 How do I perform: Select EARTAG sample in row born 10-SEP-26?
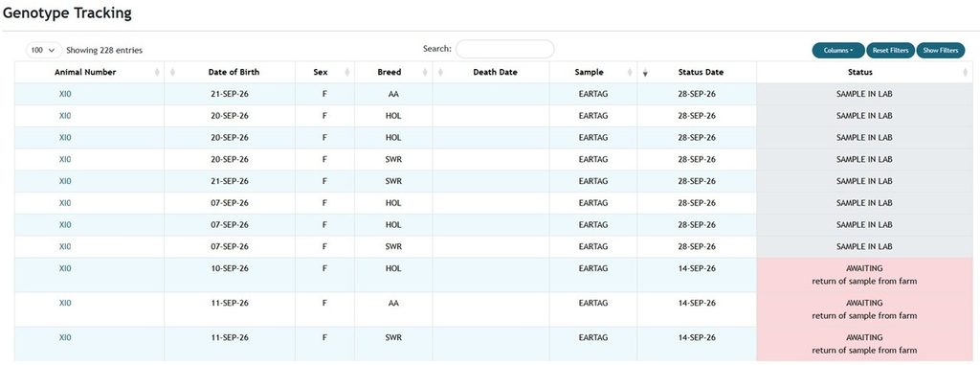593,268
